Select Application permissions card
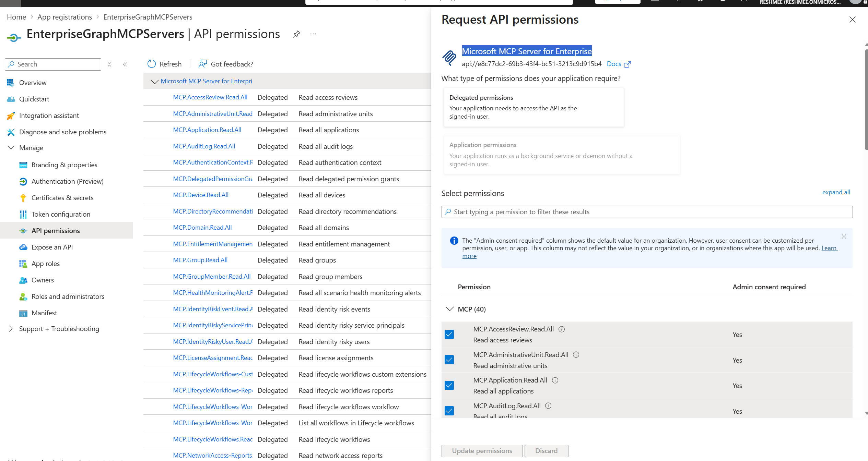The height and width of the screenshot is (461, 868). [x=561, y=155]
